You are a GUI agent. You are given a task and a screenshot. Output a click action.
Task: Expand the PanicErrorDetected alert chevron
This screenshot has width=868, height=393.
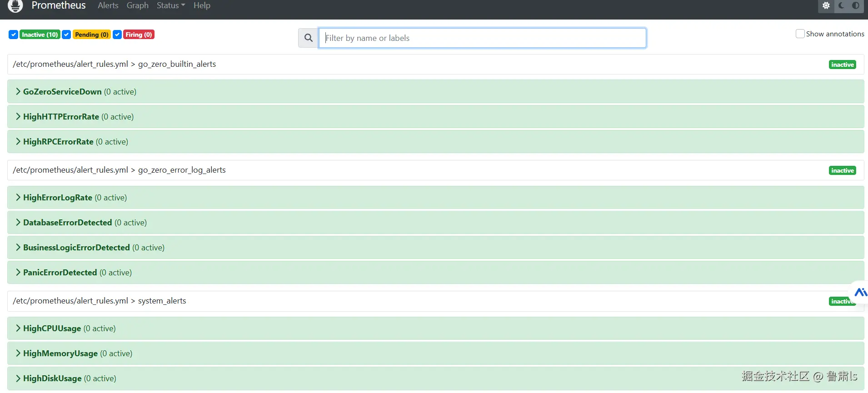tap(18, 272)
